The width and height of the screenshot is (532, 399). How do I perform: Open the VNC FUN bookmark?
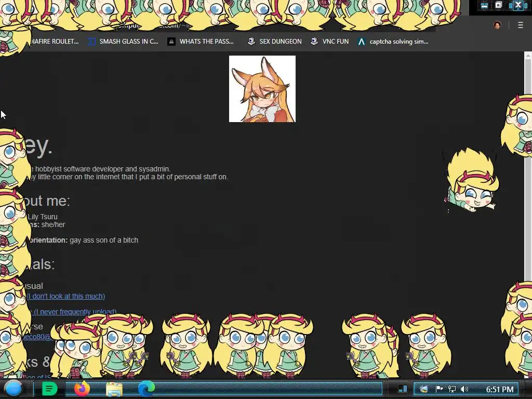pos(329,42)
